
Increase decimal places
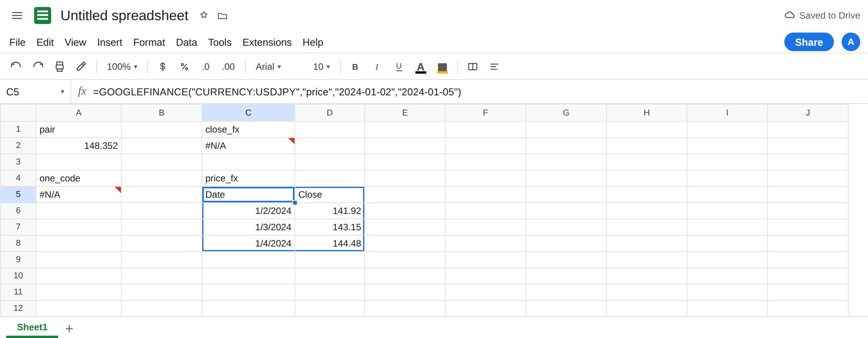(228, 67)
